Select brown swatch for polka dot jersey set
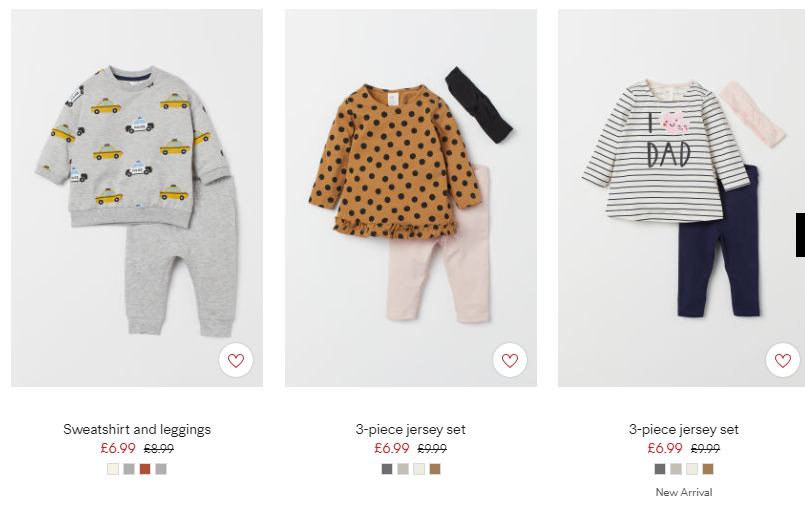This screenshot has height=512, width=805. 435,469
